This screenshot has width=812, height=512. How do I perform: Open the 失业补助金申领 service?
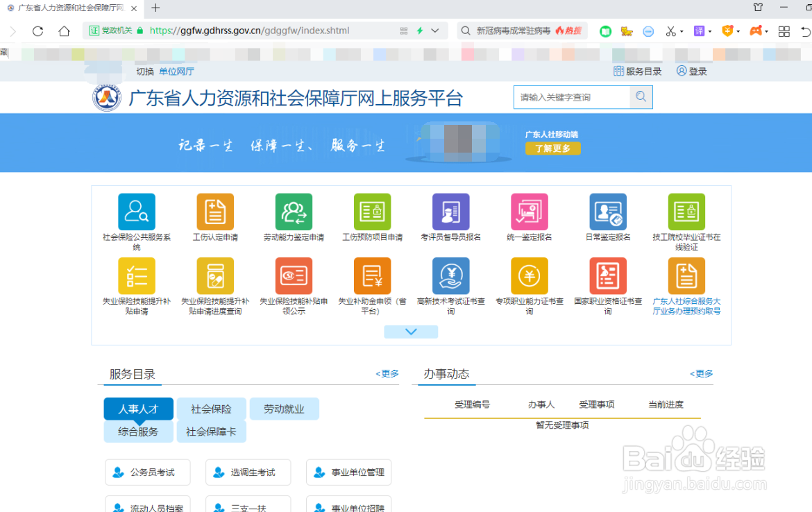(x=372, y=276)
